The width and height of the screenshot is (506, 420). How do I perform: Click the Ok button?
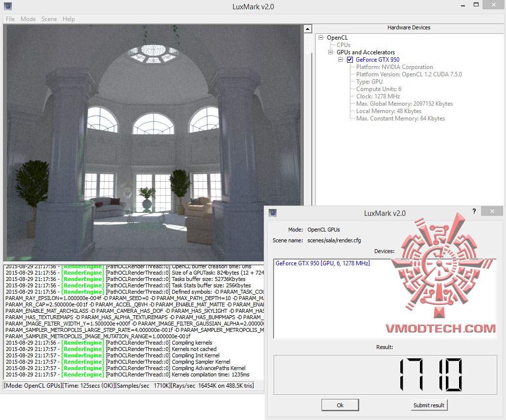point(340,405)
